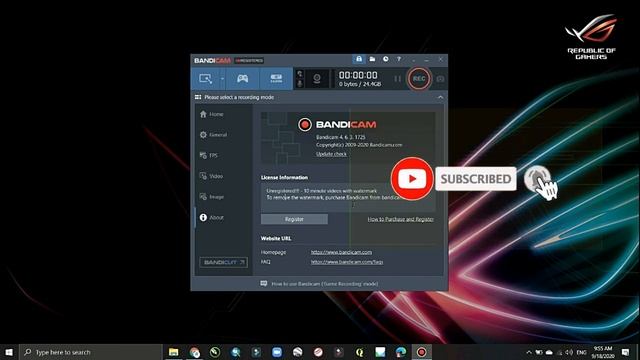This screenshot has width=640, height=360.
Task: Click the Bandicam icon in the taskbar
Action: pyautogui.click(x=422, y=352)
